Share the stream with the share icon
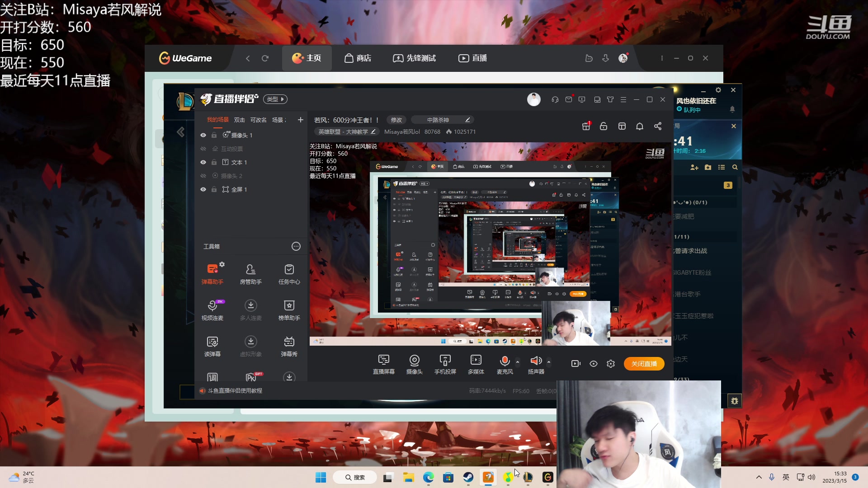Screen dimensions: 868x488 pos(657,126)
